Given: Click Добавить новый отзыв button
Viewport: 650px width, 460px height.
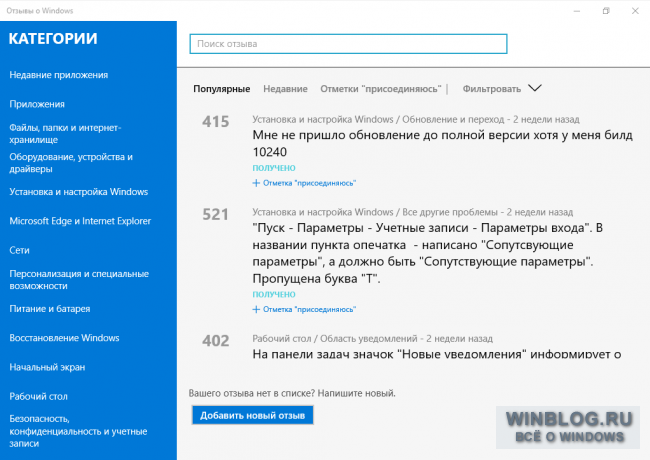Looking at the screenshot, I should tap(252, 415).
